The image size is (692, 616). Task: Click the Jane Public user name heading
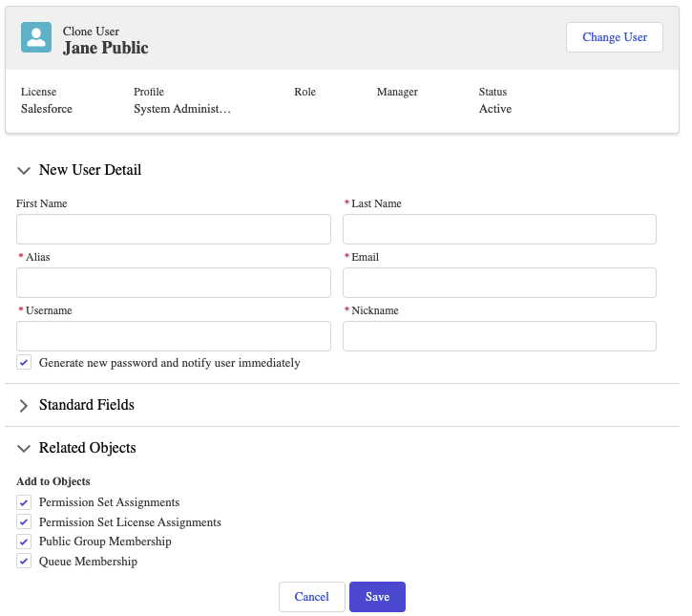click(x=106, y=48)
